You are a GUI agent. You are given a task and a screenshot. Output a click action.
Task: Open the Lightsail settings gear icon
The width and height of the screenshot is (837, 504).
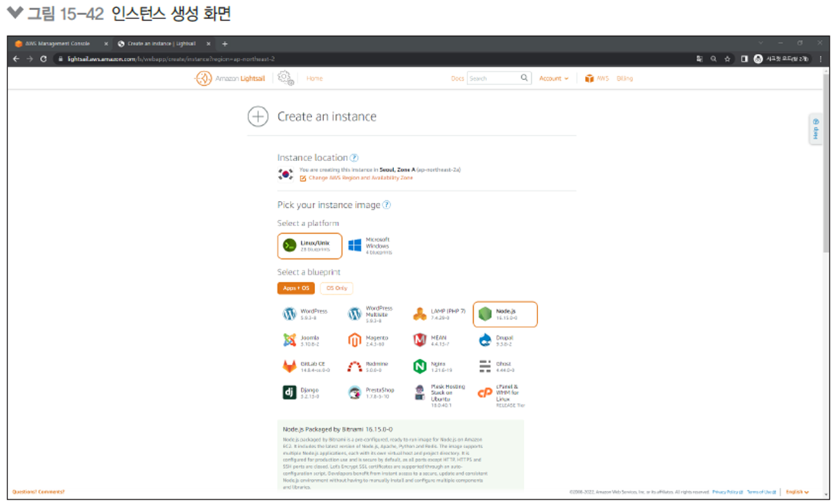point(286,78)
